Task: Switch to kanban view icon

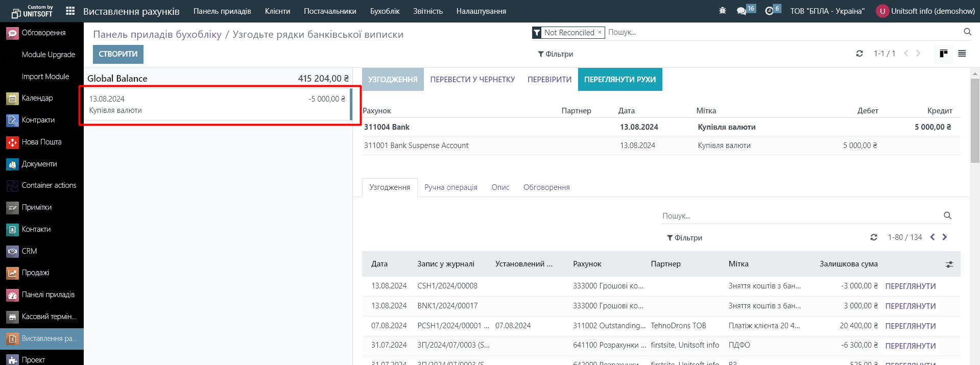Action: pyautogui.click(x=943, y=54)
